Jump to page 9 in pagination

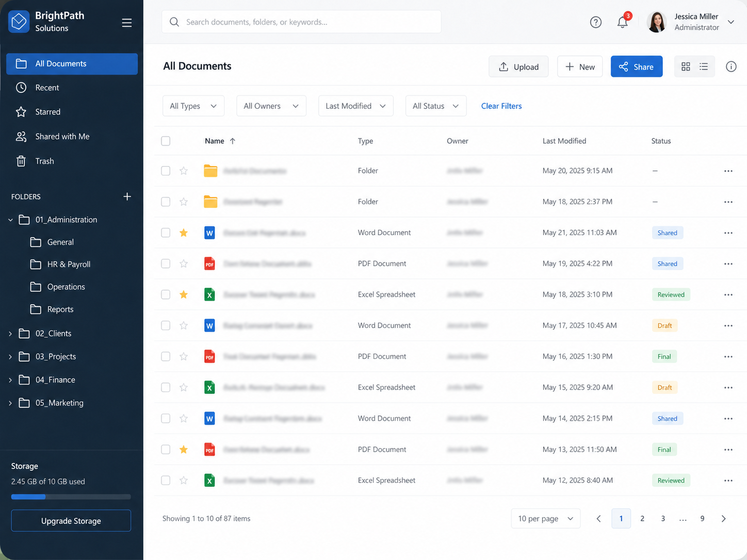click(x=702, y=519)
